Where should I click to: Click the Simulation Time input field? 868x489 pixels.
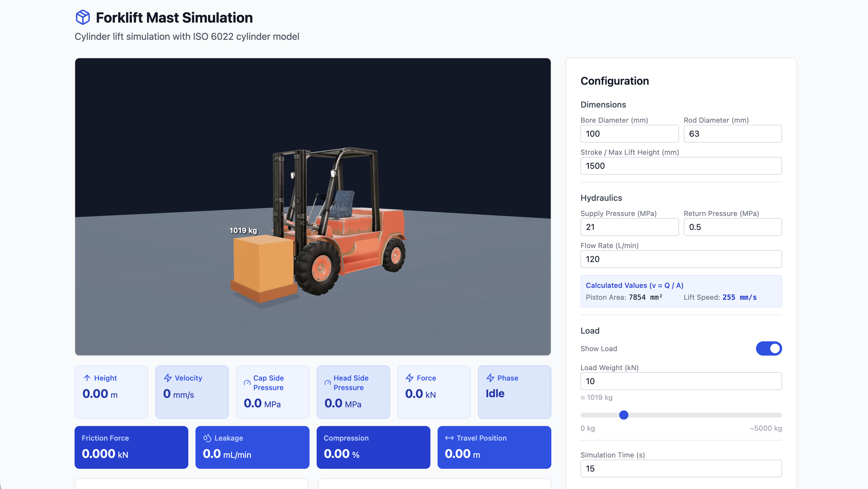(681, 469)
